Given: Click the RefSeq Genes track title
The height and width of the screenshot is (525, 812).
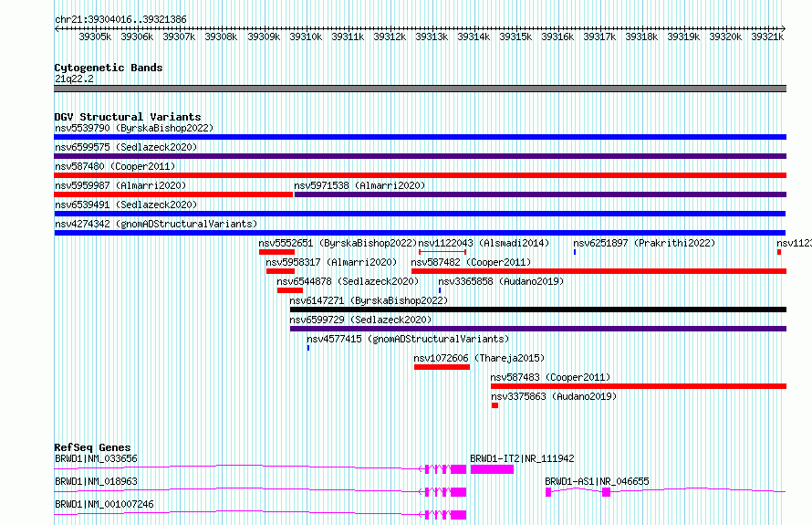Looking at the screenshot, I should click(93, 447).
